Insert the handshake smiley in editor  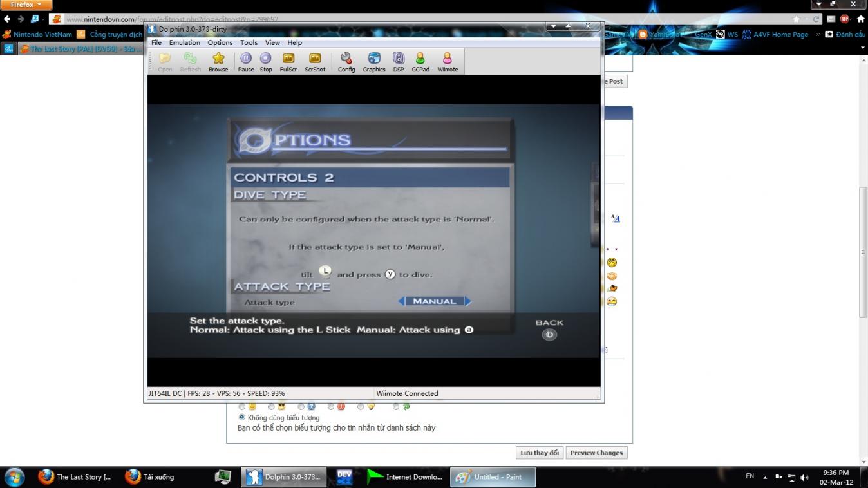point(612,276)
